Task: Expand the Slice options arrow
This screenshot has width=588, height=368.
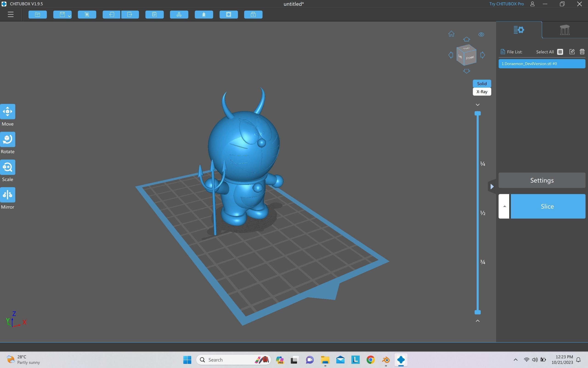Action: (x=504, y=206)
